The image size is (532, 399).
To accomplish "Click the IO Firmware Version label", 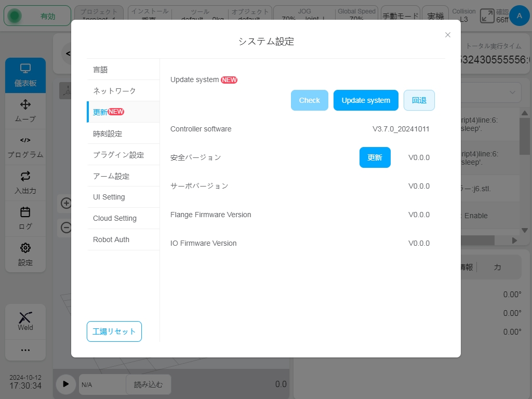I will [x=203, y=243].
